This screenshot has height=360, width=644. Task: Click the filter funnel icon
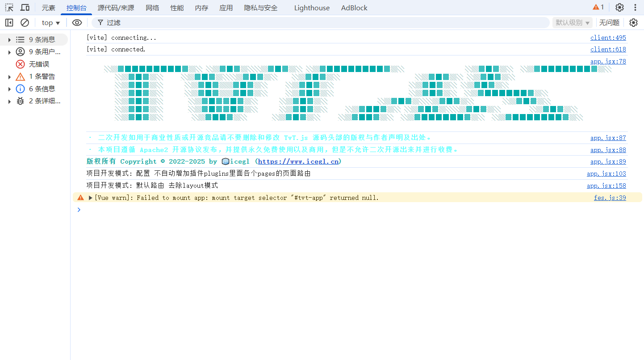(x=100, y=22)
